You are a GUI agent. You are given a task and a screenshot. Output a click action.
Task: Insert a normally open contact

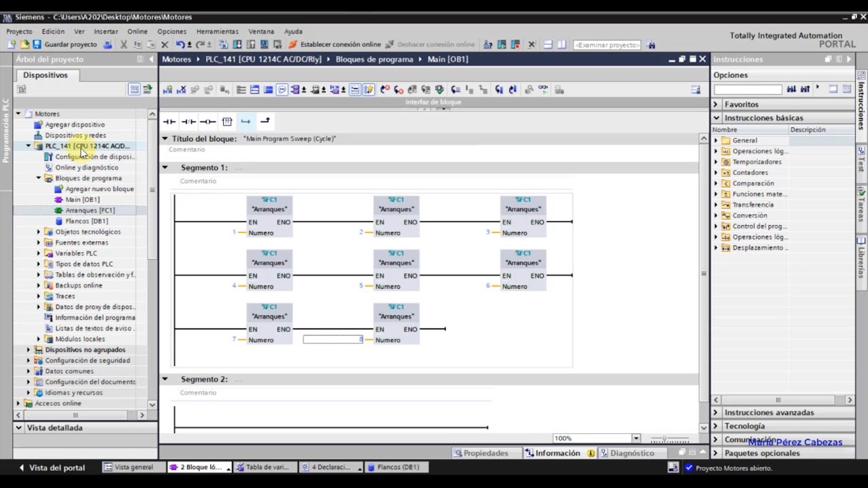pos(170,121)
